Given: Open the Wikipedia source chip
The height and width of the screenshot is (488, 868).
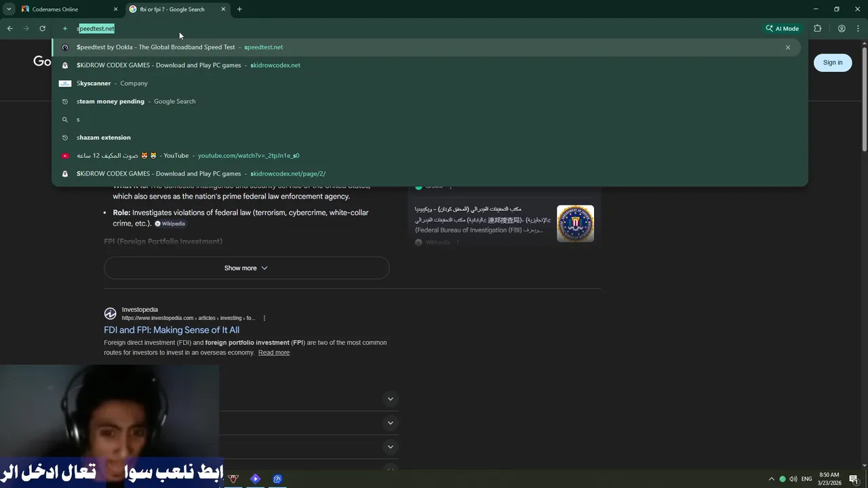Looking at the screenshot, I should pyautogui.click(x=170, y=224).
